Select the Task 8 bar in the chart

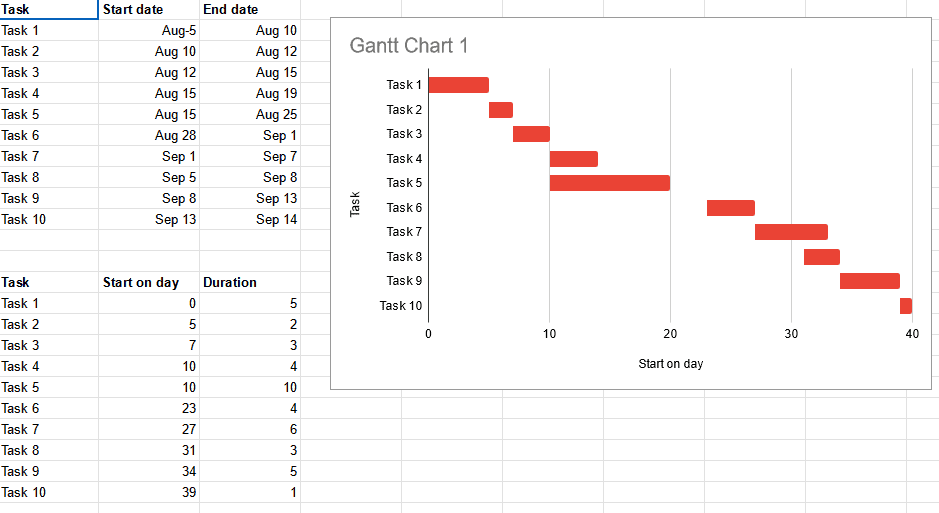821,257
